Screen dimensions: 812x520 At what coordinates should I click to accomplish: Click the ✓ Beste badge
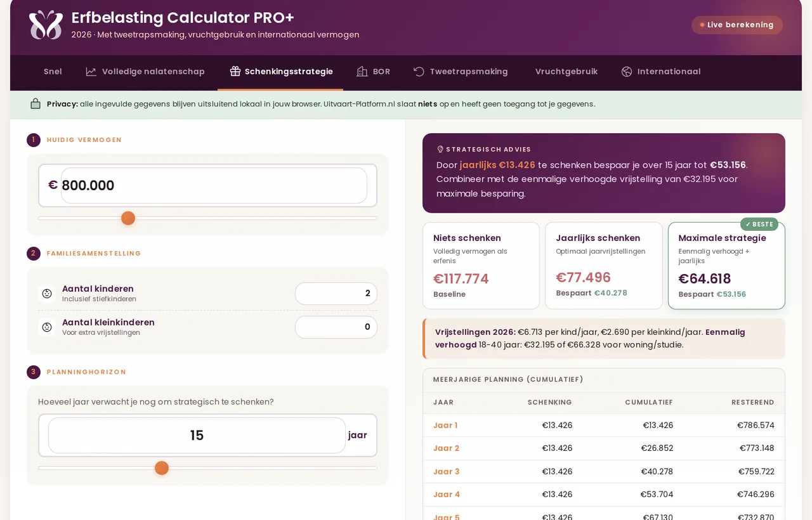click(x=759, y=224)
